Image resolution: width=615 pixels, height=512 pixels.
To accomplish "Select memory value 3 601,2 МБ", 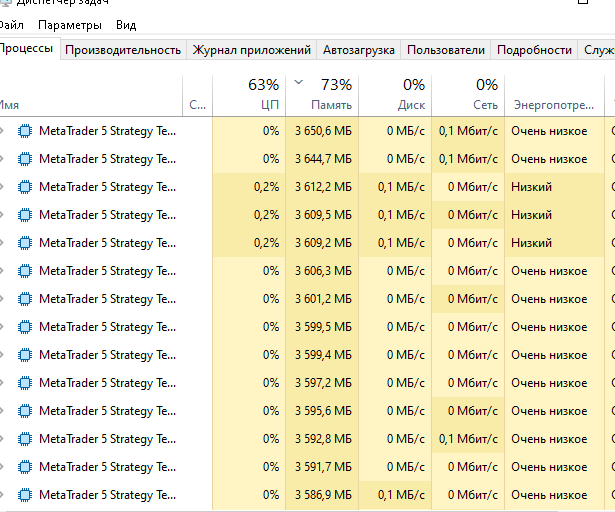I will click(x=324, y=299).
